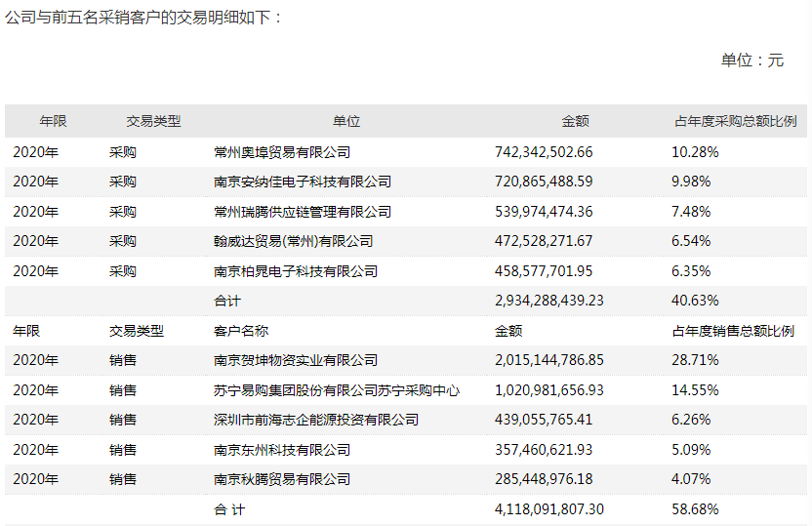Screen dimensions: 812x526
Task: Click purchase total percentage 40.63%
Action: coord(695,301)
